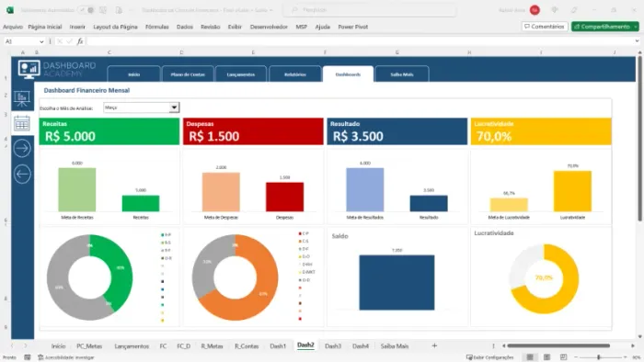Go to the Lançamentos dashboard tab
Screen dimensions: 644x362
point(241,74)
